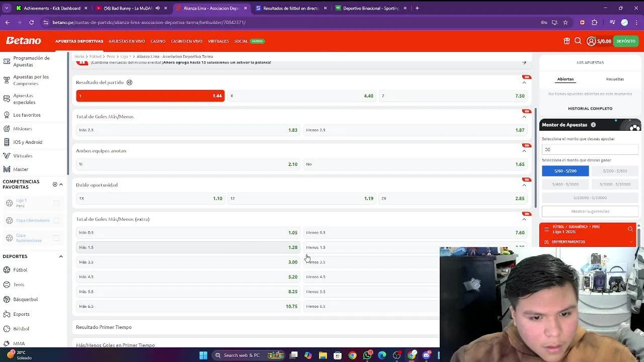Viewport: 644px width, 362px height.
Task: Bookmark this page with the star icon
Action: [x=566, y=22]
